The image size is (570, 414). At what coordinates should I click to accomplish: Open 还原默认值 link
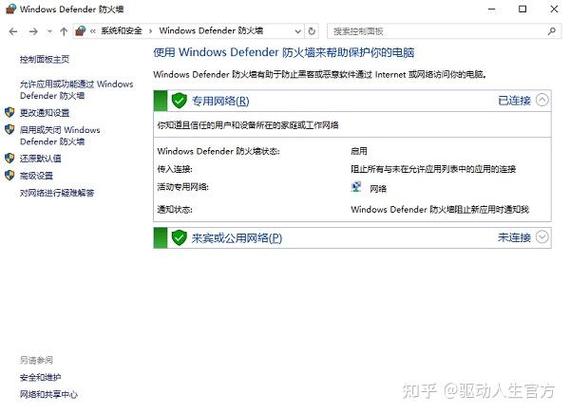40,158
